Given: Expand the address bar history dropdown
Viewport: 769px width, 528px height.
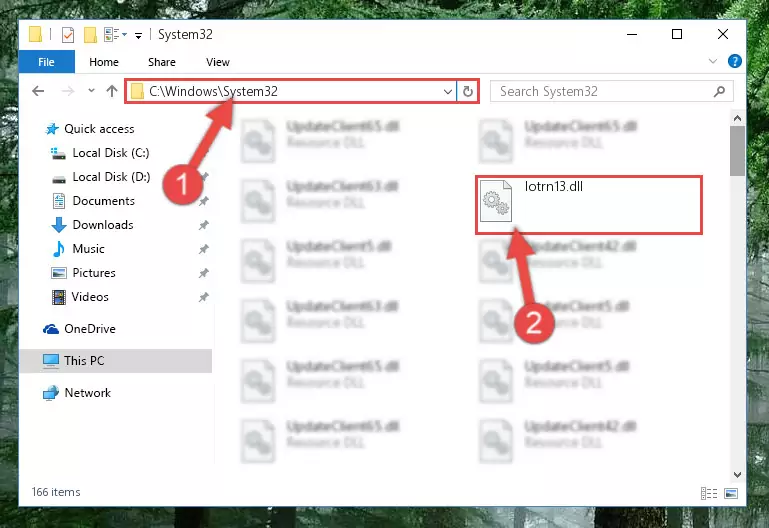Looking at the screenshot, I should pos(447,92).
